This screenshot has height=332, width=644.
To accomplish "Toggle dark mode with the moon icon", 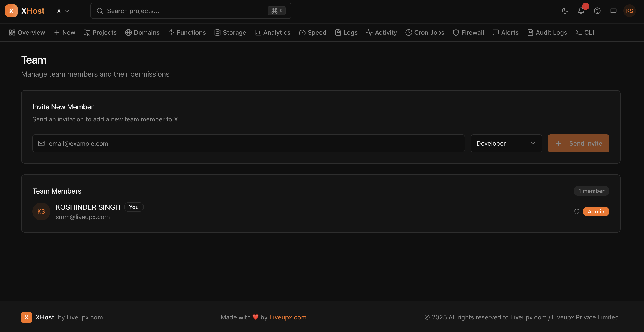I will pos(565,11).
